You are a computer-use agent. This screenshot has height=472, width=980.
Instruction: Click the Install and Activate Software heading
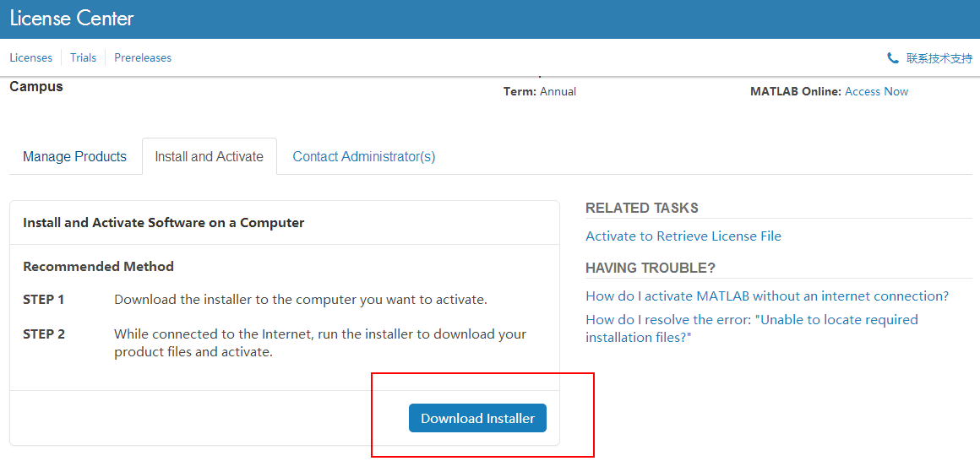pyautogui.click(x=164, y=222)
